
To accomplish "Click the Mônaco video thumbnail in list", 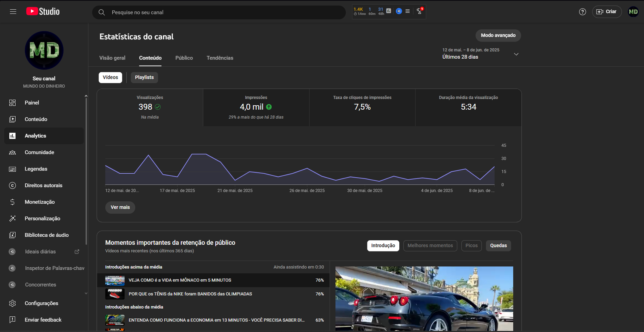I will (115, 280).
